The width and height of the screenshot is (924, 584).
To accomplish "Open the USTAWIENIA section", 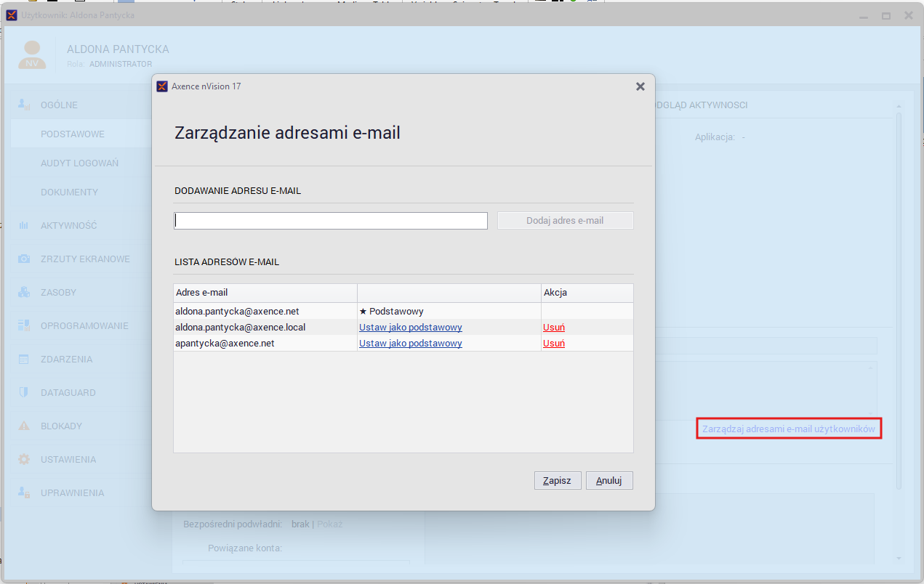I will pos(68,460).
